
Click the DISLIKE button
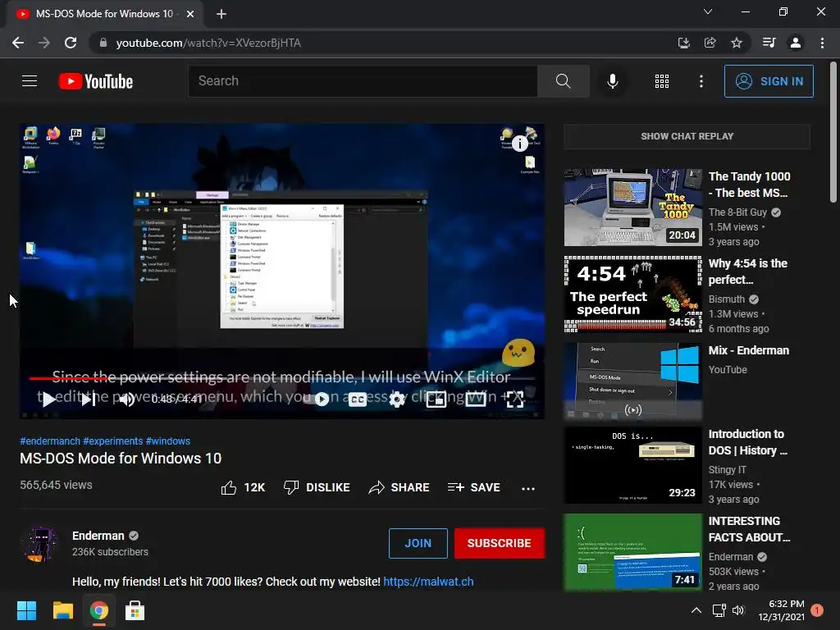317,487
